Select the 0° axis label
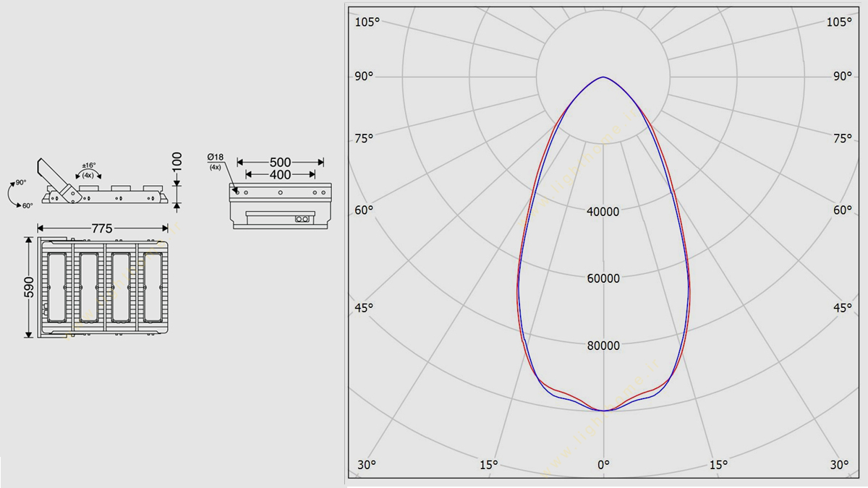The height and width of the screenshot is (488, 868). [x=603, y=464]
